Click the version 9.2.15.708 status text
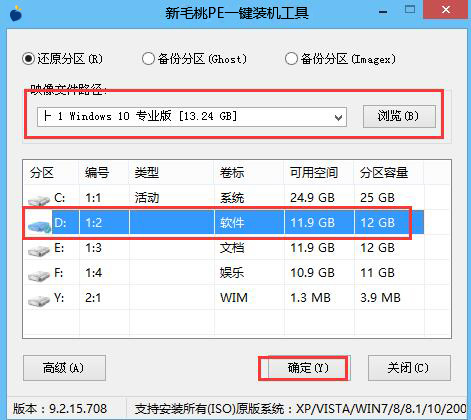This screenshot has height=420, width=471. click(x=60, y=409)
